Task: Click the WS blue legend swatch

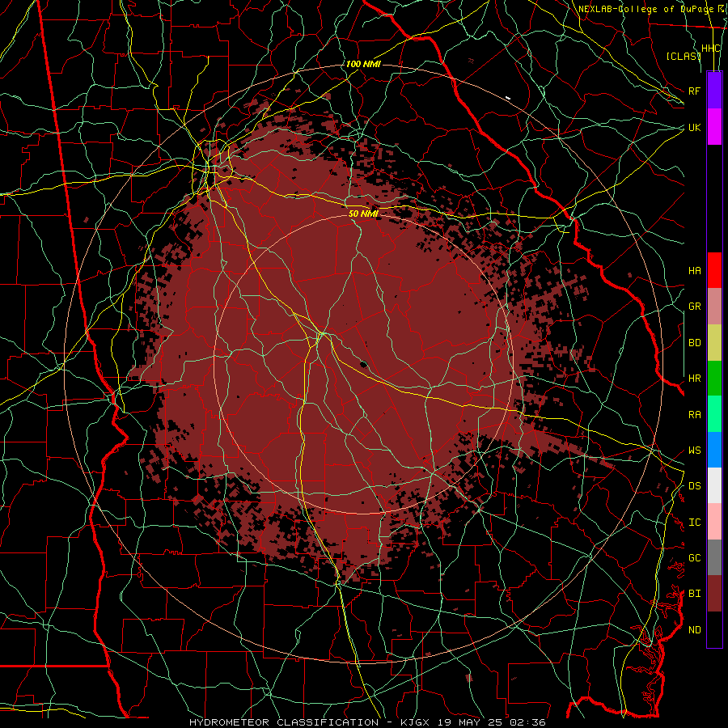Action: click(714, 450)
